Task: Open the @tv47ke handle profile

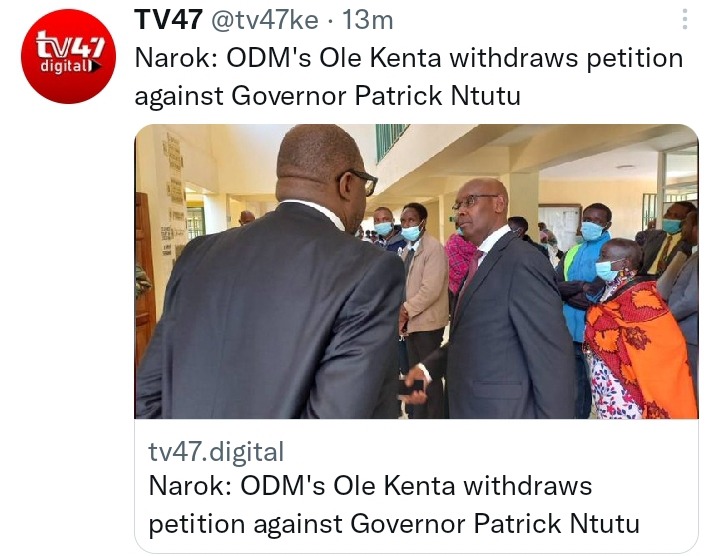Action: click(264, 20)
